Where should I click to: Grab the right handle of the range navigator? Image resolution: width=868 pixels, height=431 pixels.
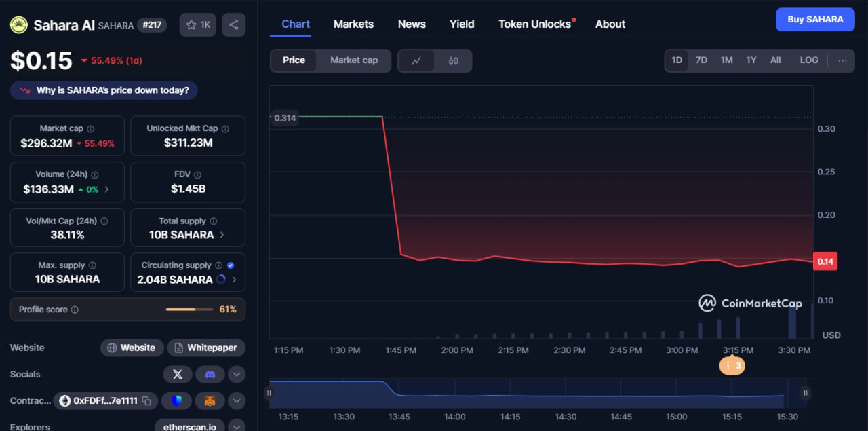tap(806, 392)
